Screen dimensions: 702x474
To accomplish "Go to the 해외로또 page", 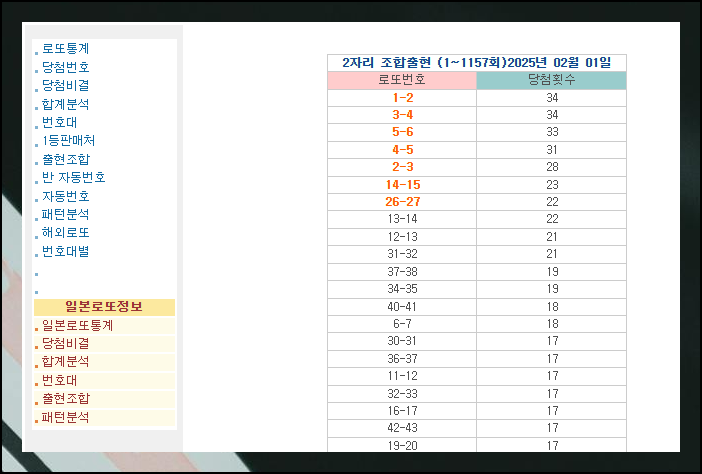I will coord(65,233).
